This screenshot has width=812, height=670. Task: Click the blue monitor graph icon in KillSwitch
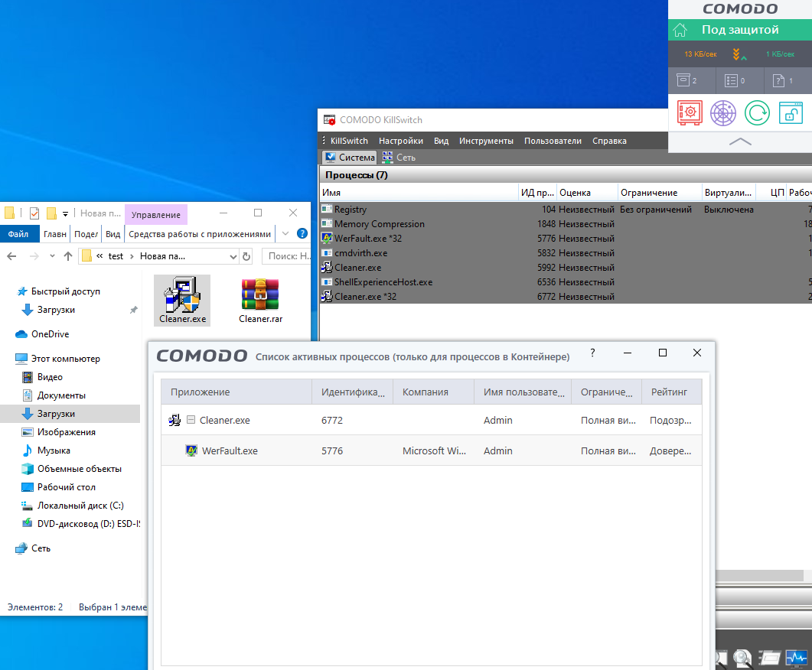[796, 658]
